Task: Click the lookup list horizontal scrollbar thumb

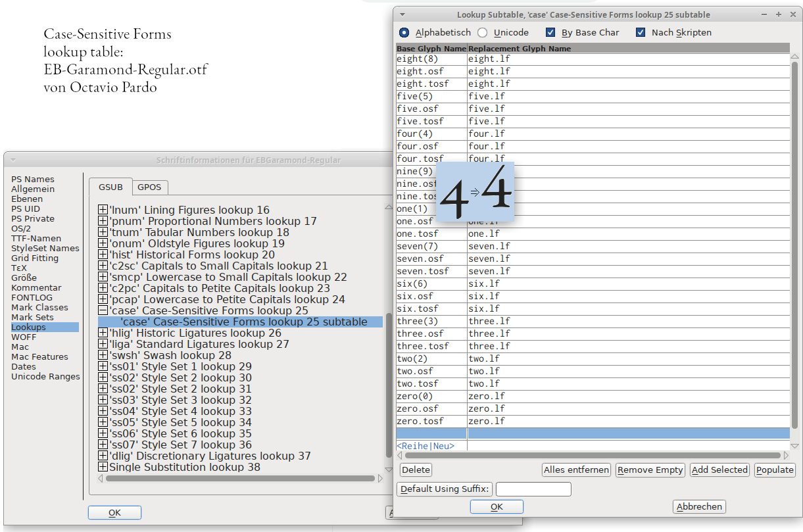Action: 240,479
